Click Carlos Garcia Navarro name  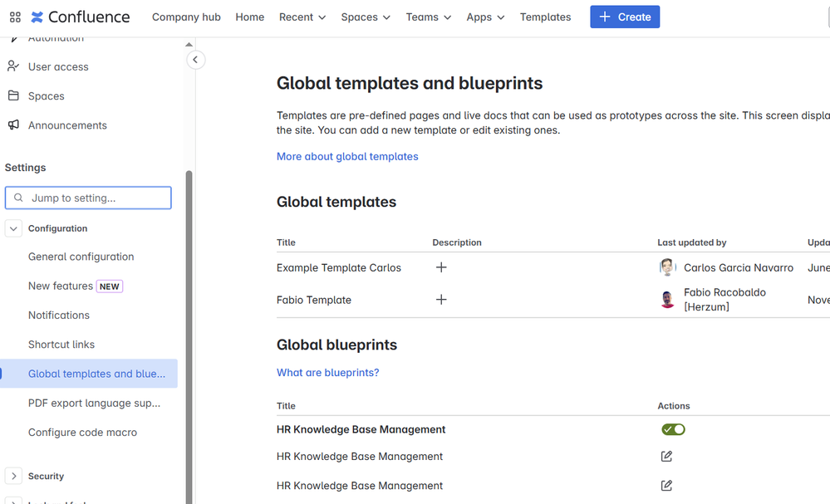[x=739, y=267]
